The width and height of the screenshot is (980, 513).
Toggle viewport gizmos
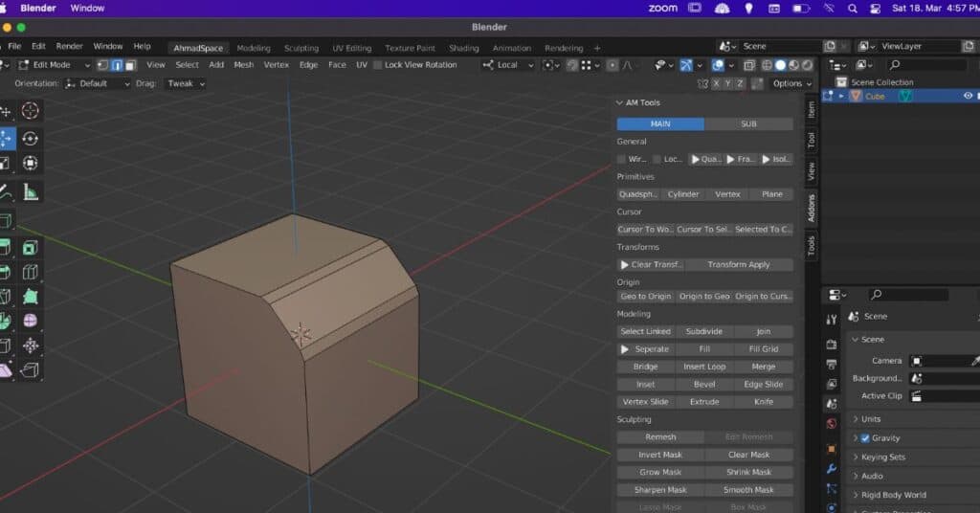(x=686, y=65)
